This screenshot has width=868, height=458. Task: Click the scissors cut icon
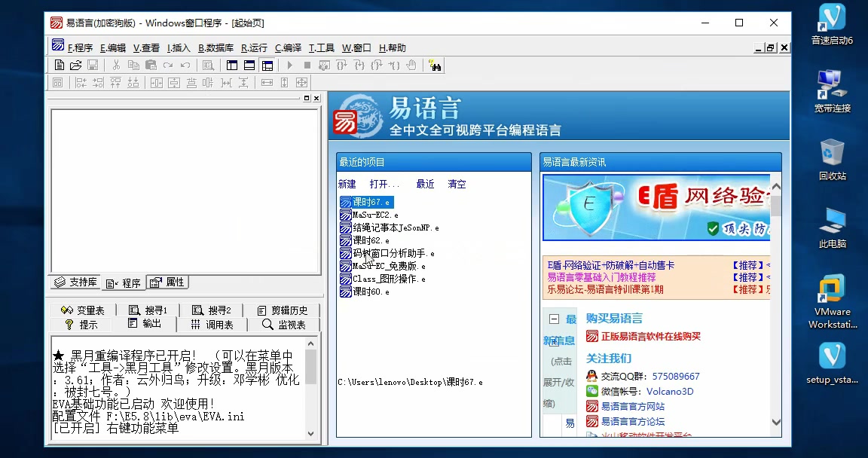pyautogui.click(x=116, y=66)
